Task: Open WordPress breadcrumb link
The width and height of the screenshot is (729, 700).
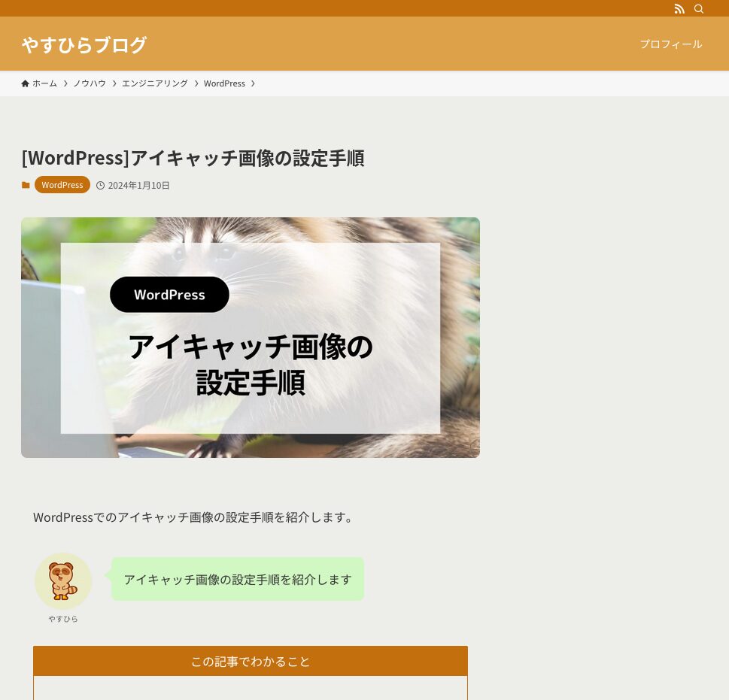Action: 224,83
